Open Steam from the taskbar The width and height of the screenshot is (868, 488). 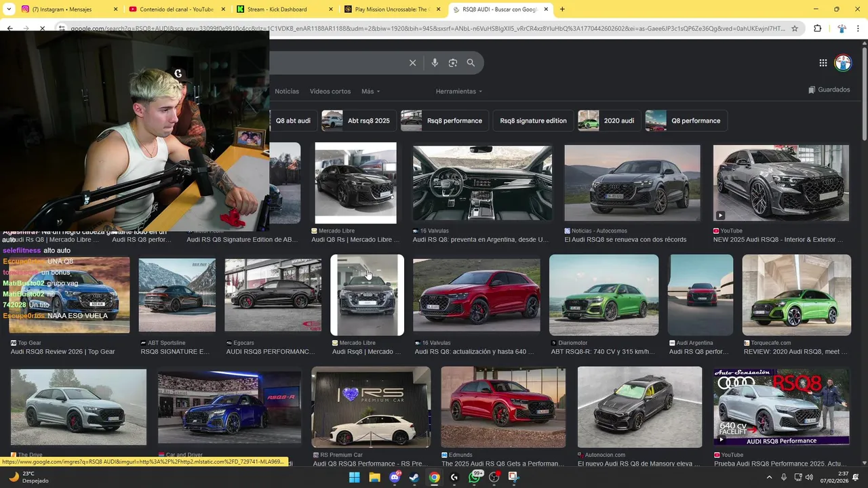pos(414,477)
